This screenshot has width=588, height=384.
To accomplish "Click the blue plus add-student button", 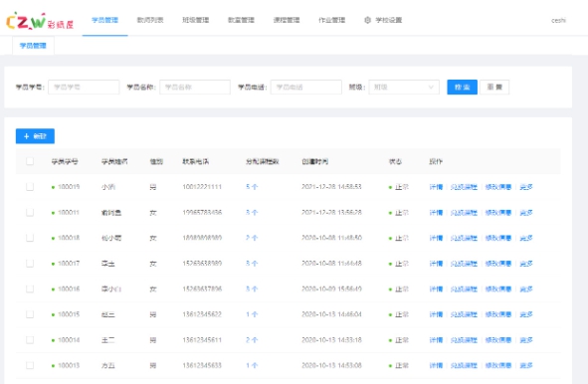I will [x=35, y=136].
